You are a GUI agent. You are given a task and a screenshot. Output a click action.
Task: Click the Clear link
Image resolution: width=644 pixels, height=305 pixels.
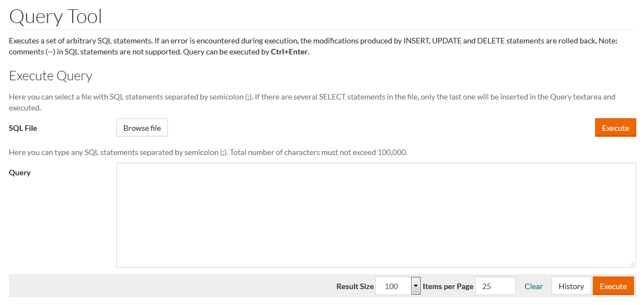point(533,286)
